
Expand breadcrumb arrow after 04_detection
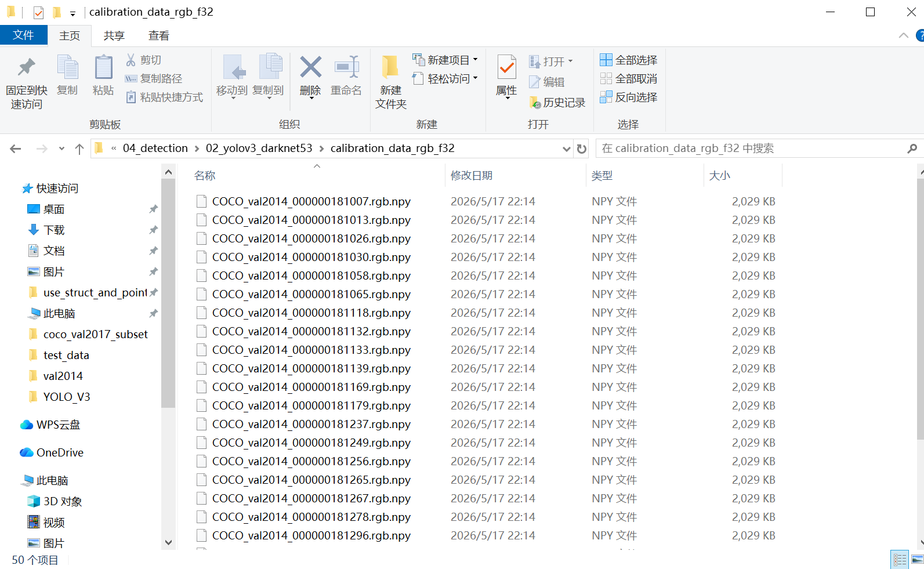coord(197,148)
